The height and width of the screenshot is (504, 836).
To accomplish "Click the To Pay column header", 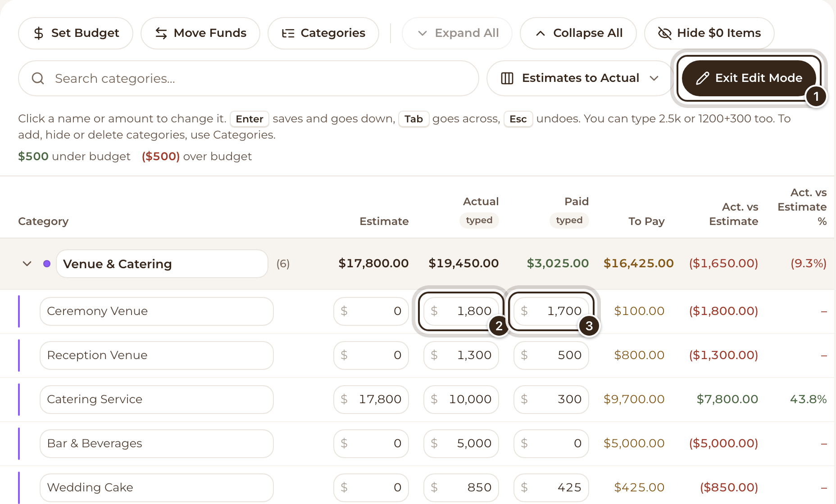I will click(646, 221).
